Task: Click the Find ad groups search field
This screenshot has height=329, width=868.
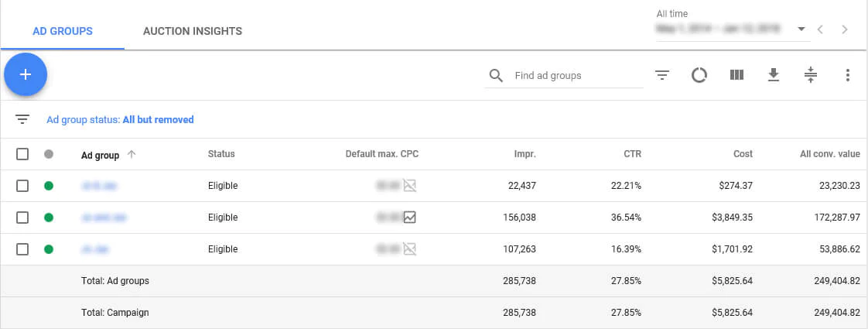Action: 572,76
